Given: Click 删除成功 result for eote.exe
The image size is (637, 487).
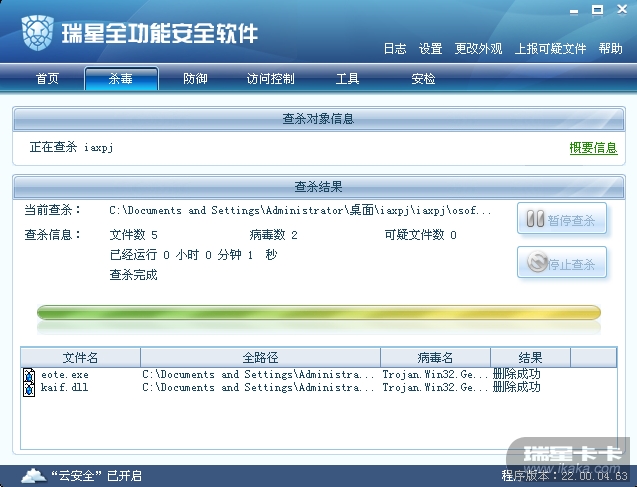Looking at the screenshot, I should [516, 374].
